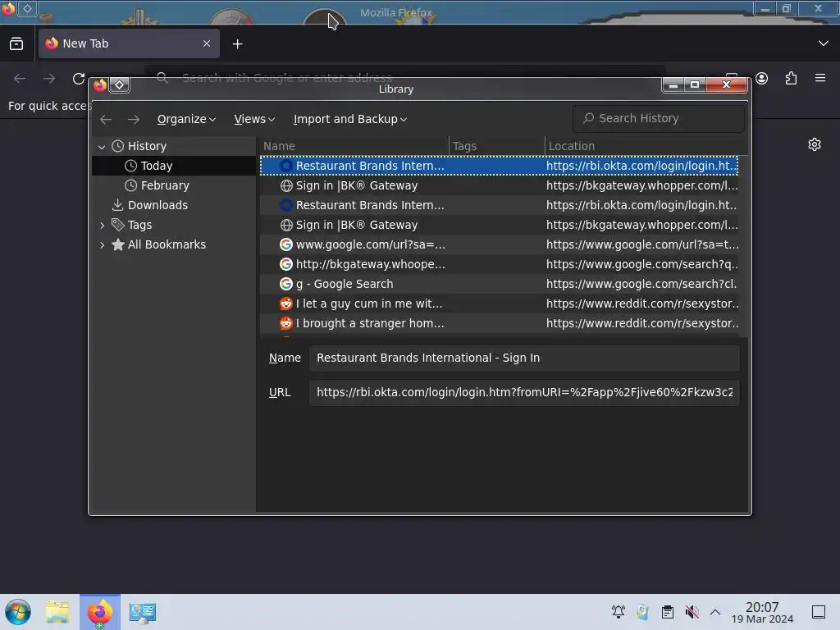840x630 pixels.
Task: Click Firefox back navigation arrow
Action: [20, 79]
